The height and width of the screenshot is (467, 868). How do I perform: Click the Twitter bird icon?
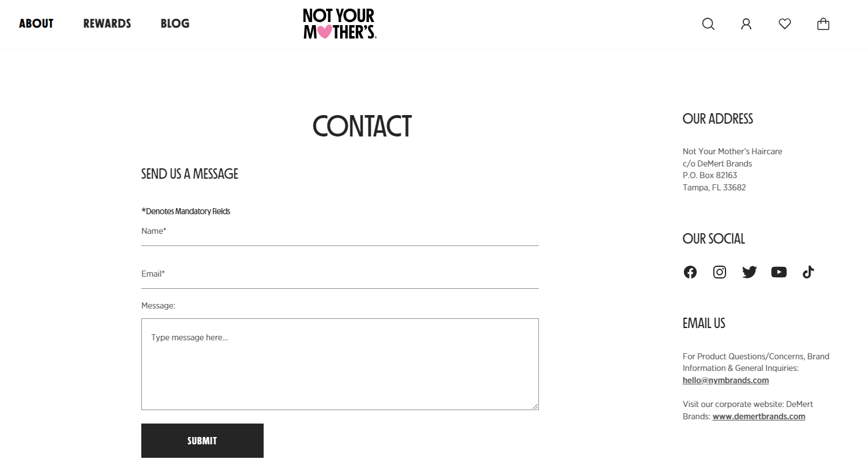(749, 272)
